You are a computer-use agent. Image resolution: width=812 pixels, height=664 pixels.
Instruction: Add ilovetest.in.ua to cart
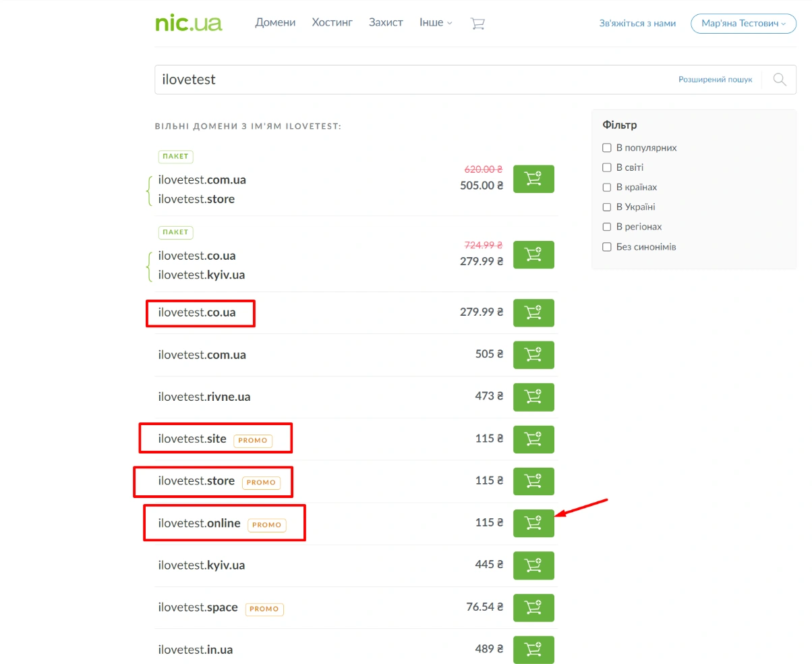pyautogui.click(x=533, y=649)
